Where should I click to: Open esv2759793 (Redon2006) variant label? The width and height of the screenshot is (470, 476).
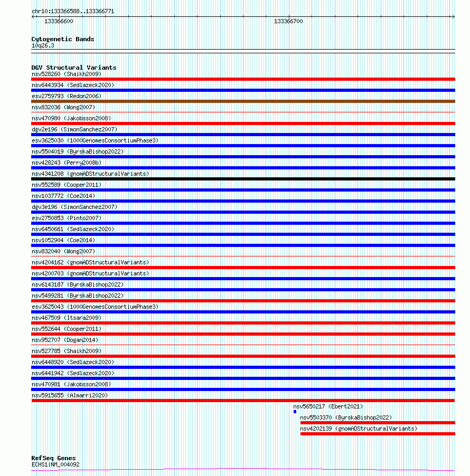[67, 96]
